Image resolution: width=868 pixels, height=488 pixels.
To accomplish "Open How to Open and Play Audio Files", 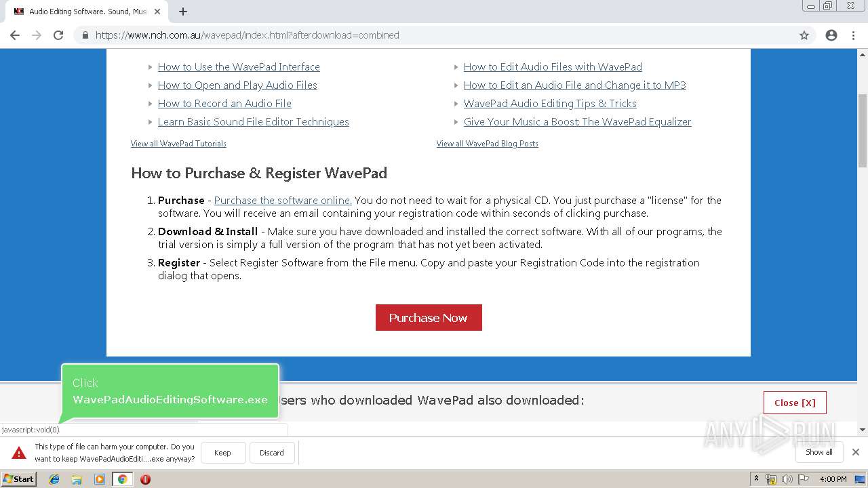I will 237,85.
